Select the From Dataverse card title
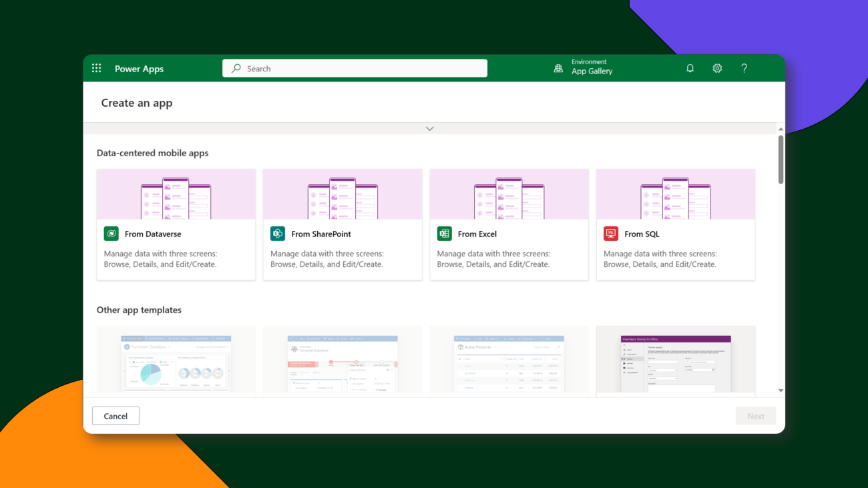Screen dimensions: 868x488 point(153,234)
